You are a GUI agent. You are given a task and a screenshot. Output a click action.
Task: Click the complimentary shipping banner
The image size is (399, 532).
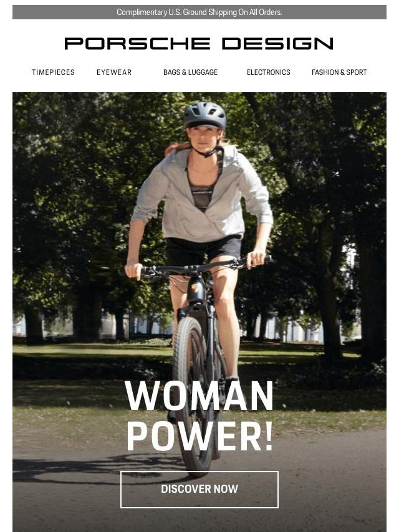pyautogui.click(x=199, y=12)
